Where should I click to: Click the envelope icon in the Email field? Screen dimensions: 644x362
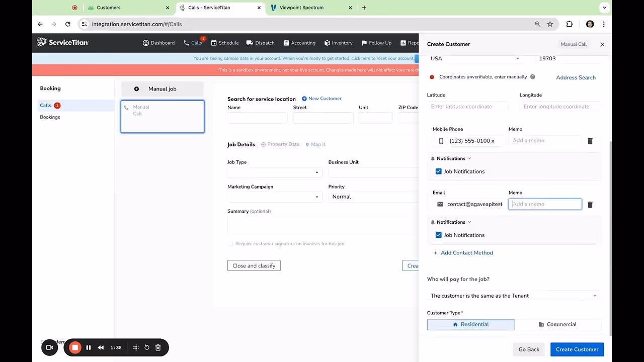click(x=440, y=204)
